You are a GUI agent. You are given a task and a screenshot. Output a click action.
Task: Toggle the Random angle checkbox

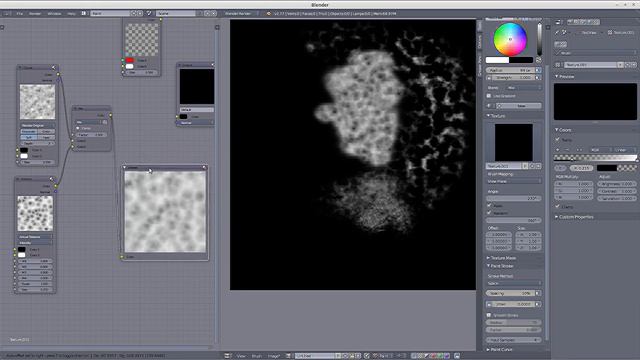pos(489,213)
